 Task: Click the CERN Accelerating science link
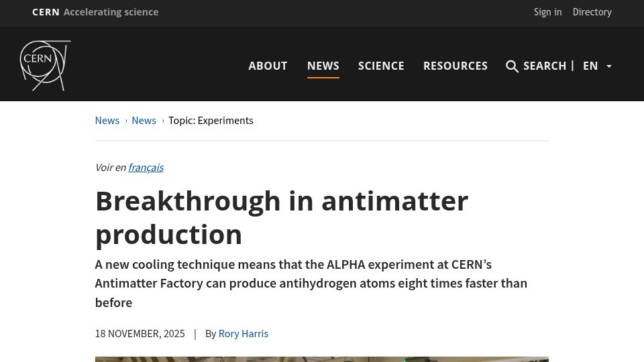[95, 12]
